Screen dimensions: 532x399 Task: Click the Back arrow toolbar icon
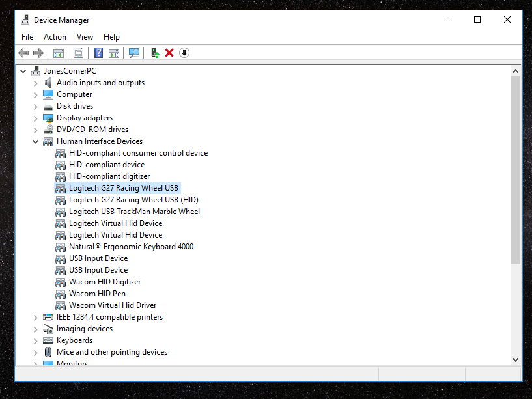coord(23,53)
